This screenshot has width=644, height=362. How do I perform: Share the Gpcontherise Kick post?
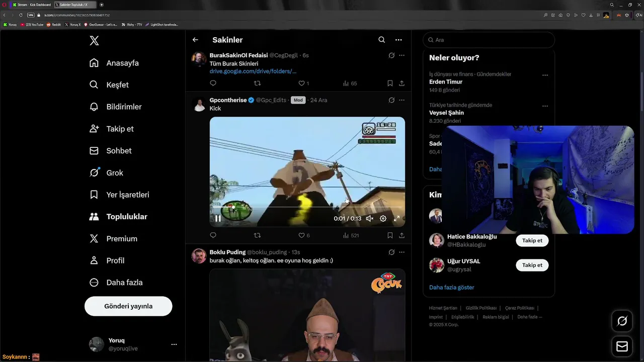[x=401, y=235]
